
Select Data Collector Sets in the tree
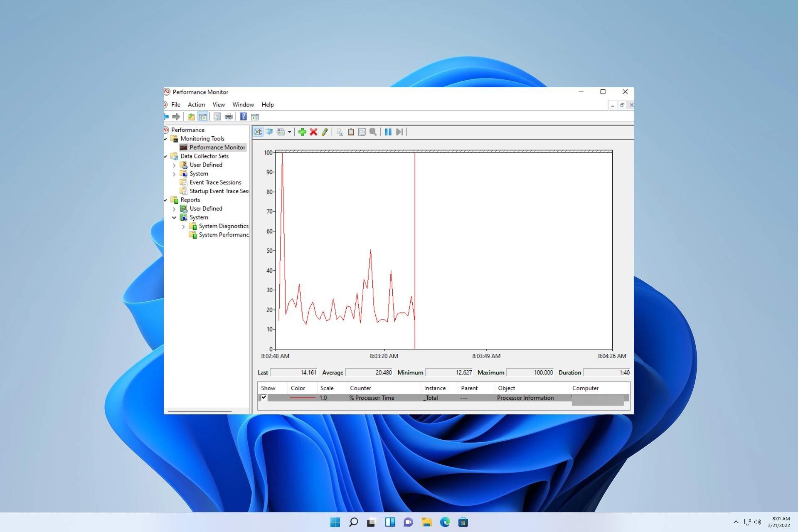[204, 156]
